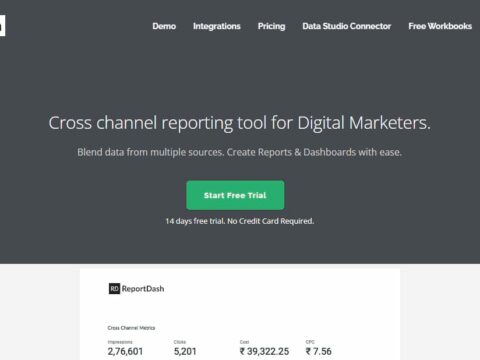Click the Start Free Trial button
Image resolution: width=480 pixels, height=360 pixels.
(x=235, y=195)
